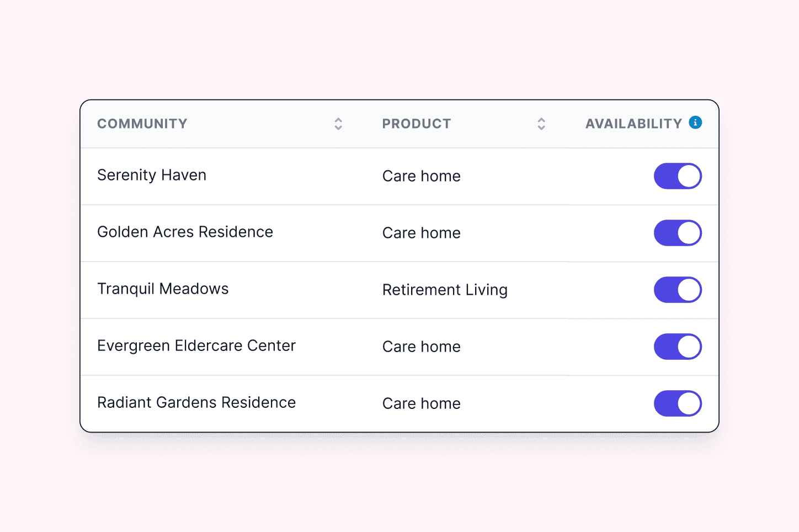Toggle availability for Serenity Haven
Image resolution: width=799 pixels, height=532 pixels.
(x=678, y=176)
